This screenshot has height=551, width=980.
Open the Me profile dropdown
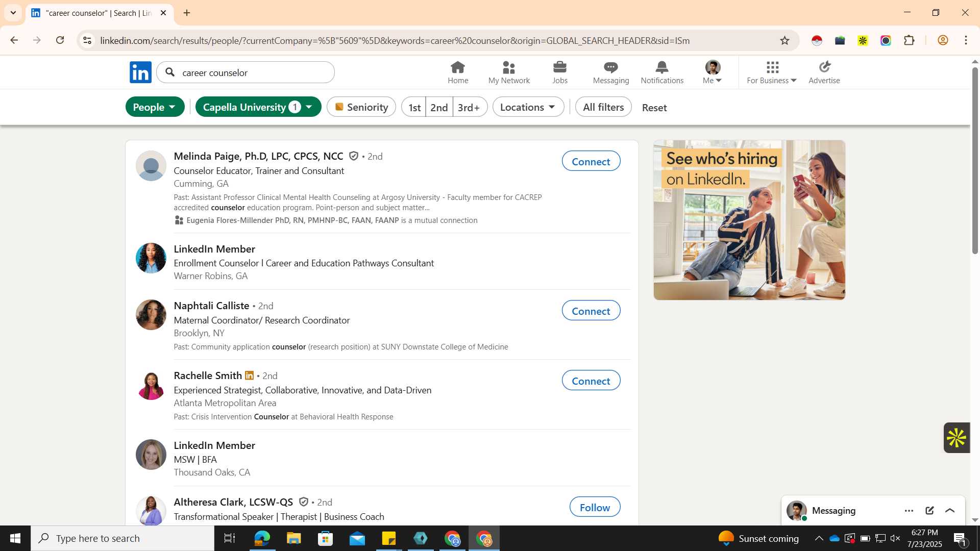[x=713, y=72]
